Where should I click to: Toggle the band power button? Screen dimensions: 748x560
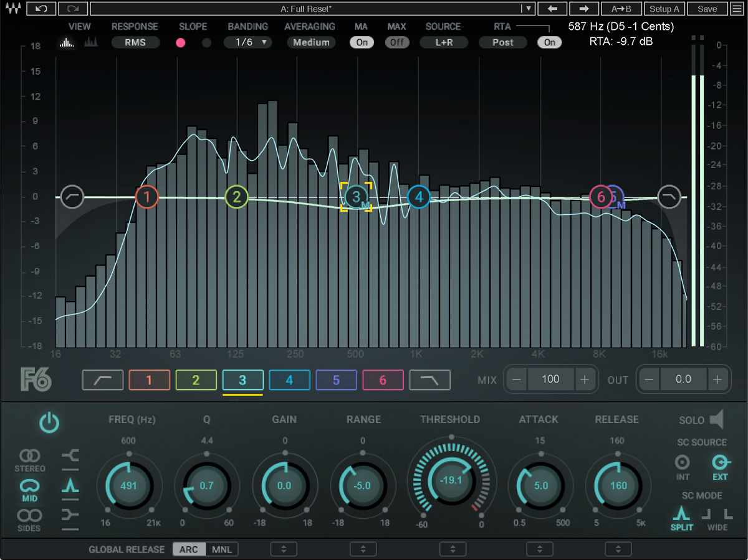pos(49,423)
